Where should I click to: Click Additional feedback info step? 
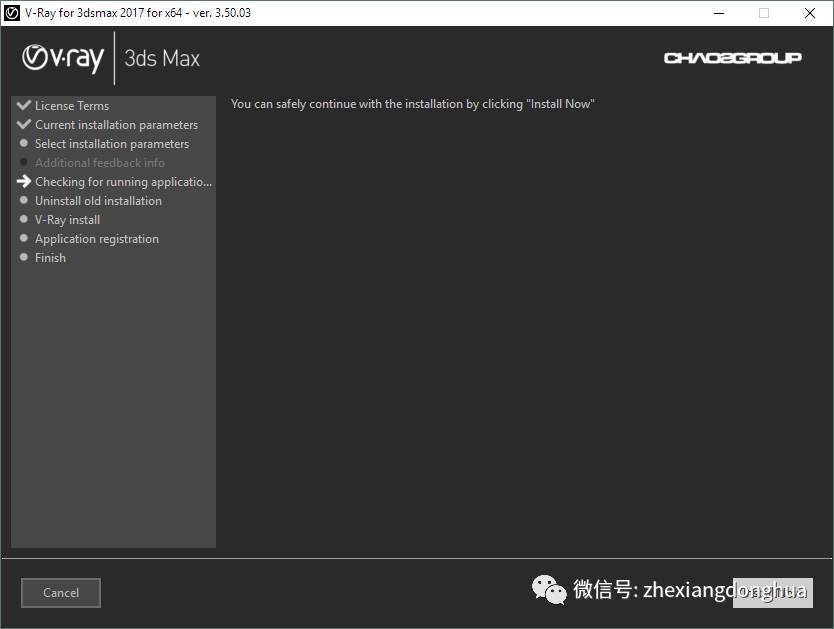click(99, 163)
